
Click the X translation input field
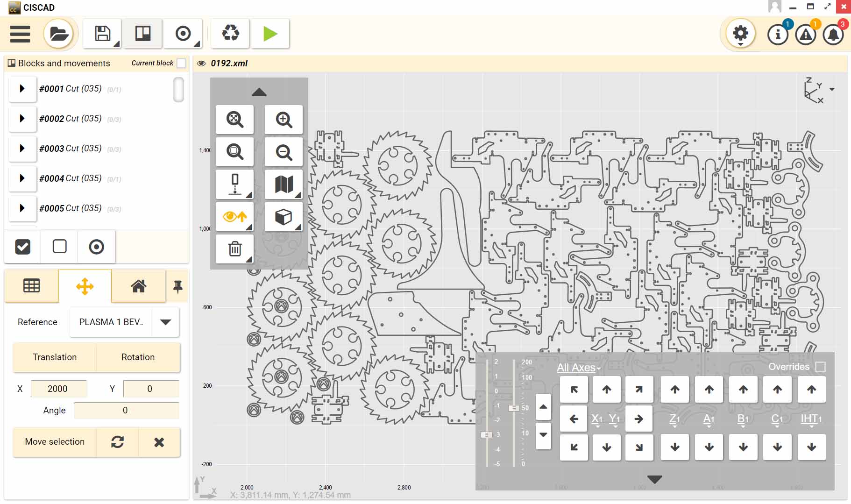click(58, 389)
